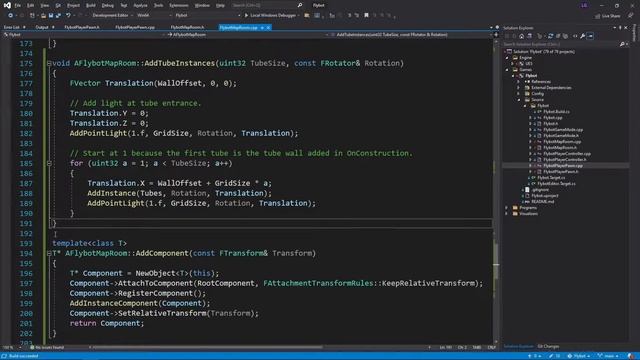Collapse the for loop at line 185
Image resolution: width=640 pixels, height=360 pixels.
click(49, 163)
